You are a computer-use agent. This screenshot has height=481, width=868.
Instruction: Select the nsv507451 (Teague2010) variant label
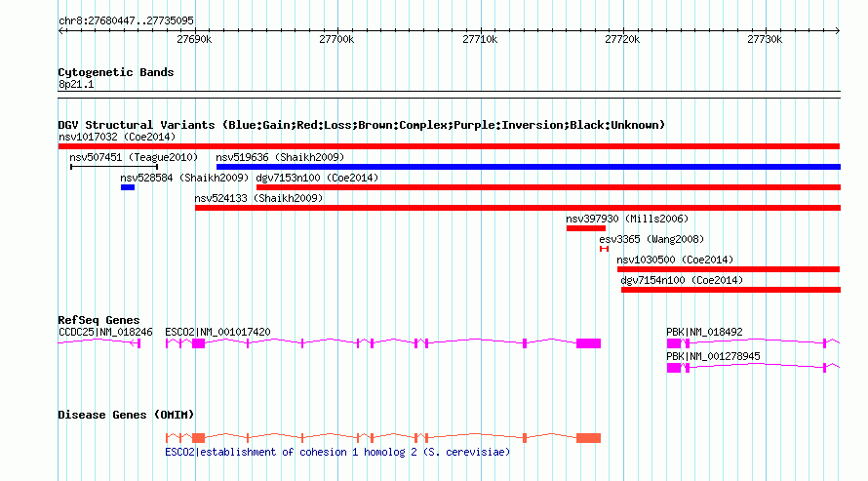pos(134,157)
